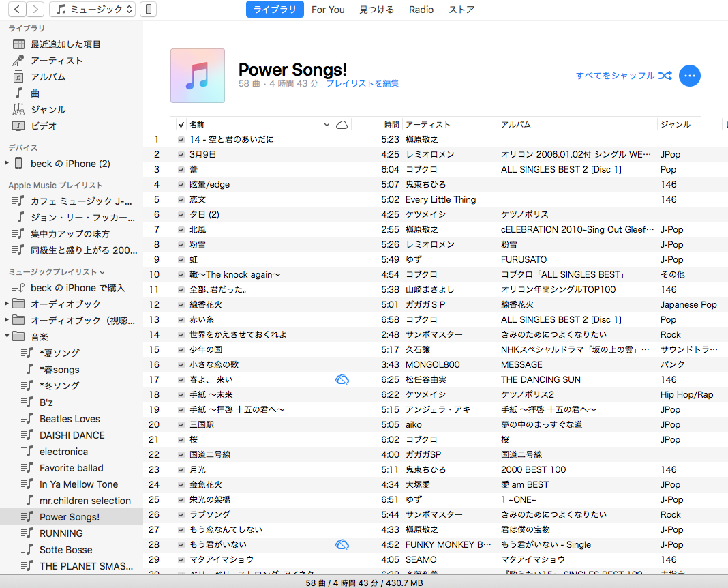
Task: Switch to the For You tab
Action: [x=328, y=10]
